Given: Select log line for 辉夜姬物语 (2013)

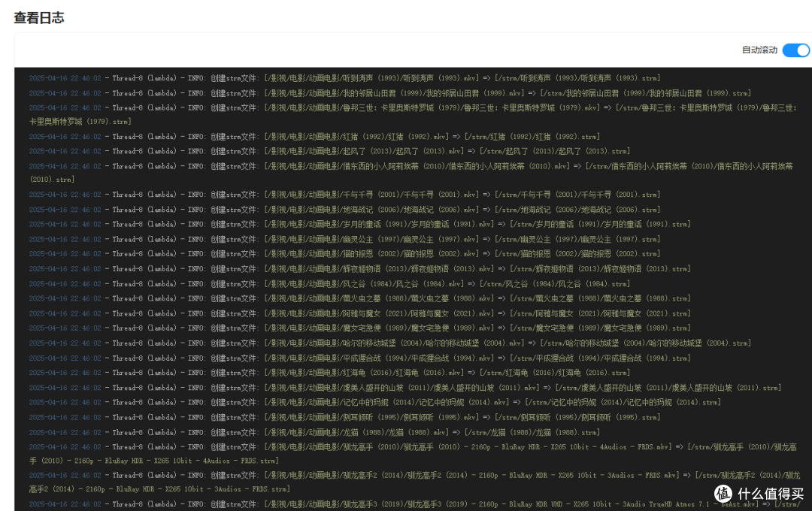Looking at the screenshot, I should [360, 269].
